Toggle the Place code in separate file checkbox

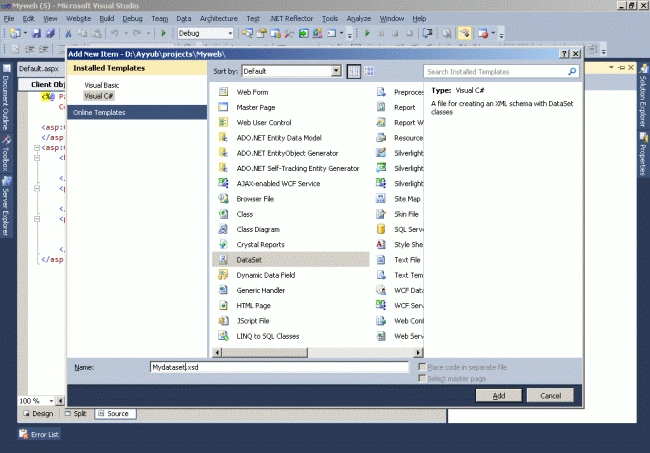(x=422, y=367)
